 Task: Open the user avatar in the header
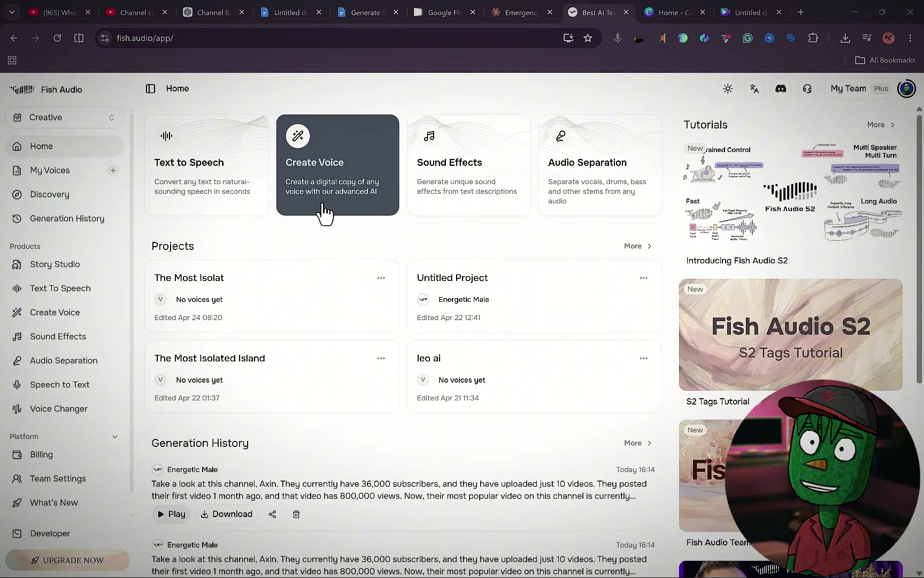906,89
